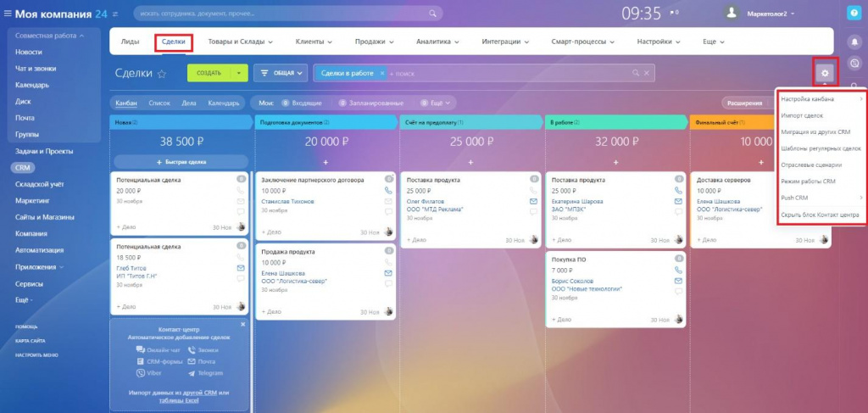Viewport: 868px width, 413px height.
Task: Star the Сделки page as favorite
Action: tap(162, 74)
